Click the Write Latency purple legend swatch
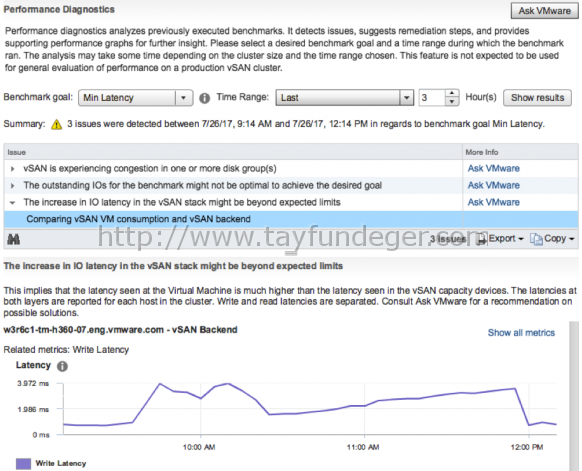 (x=23, y=464)
